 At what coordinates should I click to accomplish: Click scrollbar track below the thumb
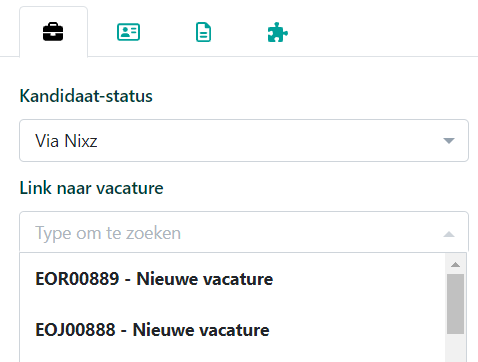tap(455, 348)
